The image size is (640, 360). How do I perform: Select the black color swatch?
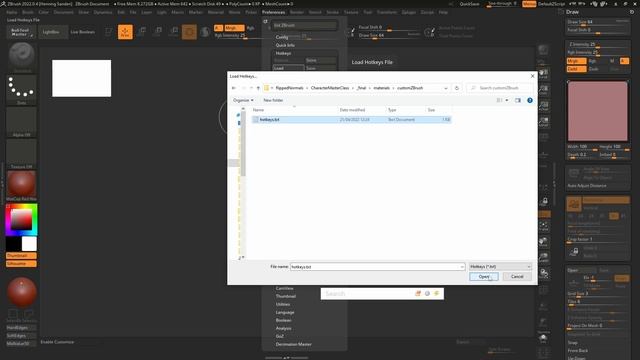13,244
